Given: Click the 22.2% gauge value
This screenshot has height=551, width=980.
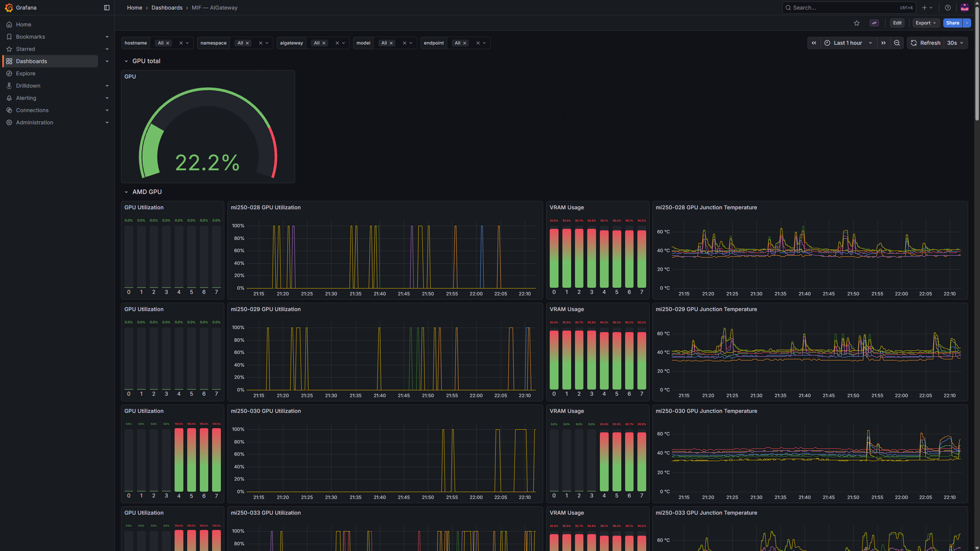Looking at the screenshot, I should pos(207,163).
